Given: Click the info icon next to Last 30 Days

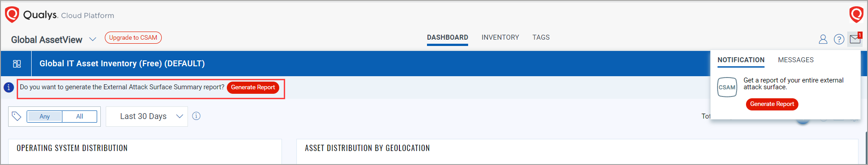Looking at the screenshot, I should (196, 116).
